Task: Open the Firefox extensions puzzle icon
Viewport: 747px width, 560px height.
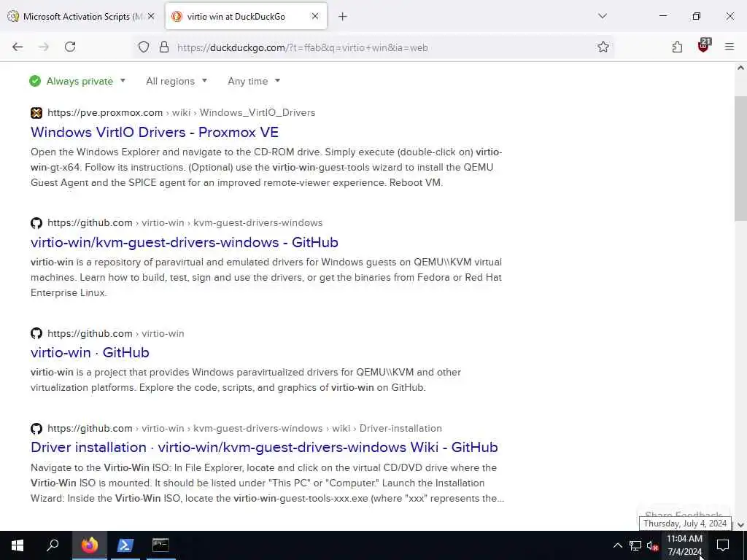Action: click(x=677, y=47)
